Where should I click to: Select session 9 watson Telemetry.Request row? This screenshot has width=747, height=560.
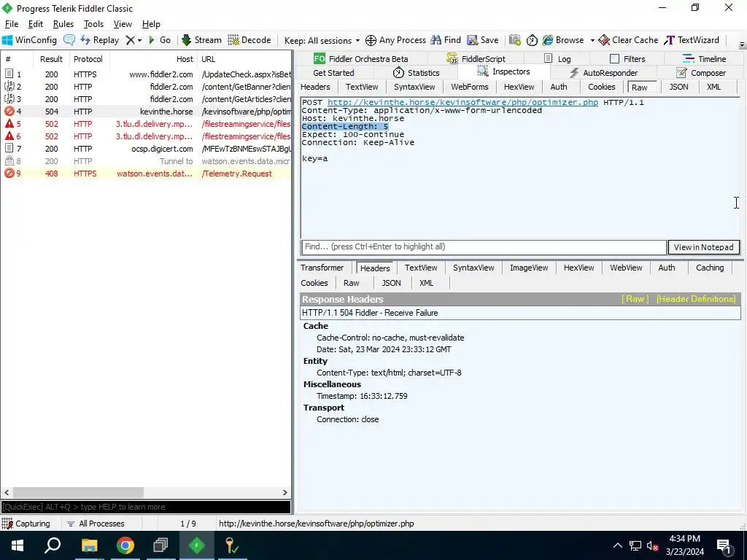(145, 174)
